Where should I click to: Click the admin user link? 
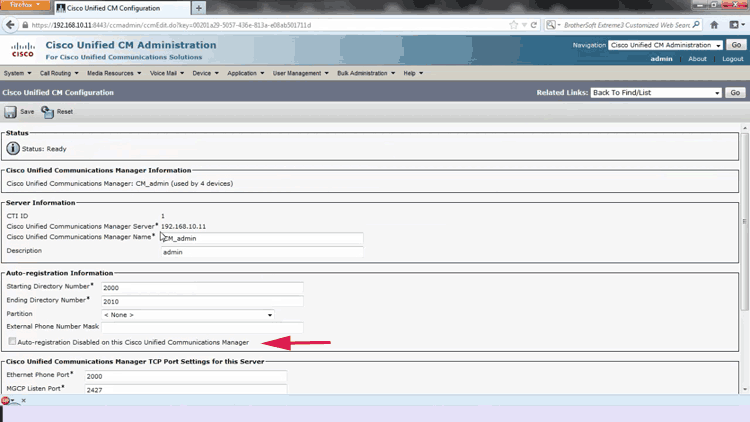coord(661,59)
